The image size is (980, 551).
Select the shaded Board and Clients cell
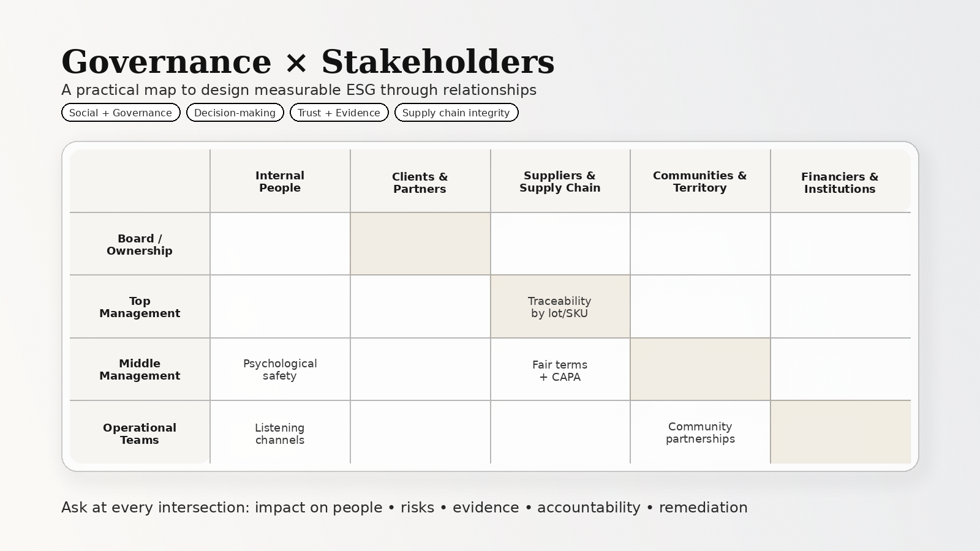click(x=420, y=244)
